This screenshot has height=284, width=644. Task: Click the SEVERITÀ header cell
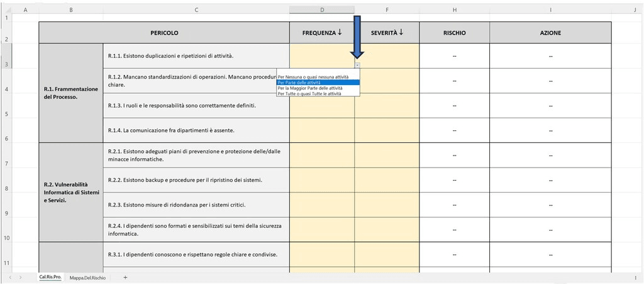[387, 33]
